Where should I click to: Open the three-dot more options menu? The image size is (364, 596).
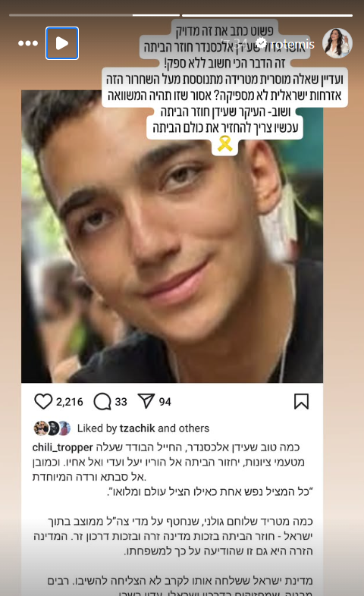[x=28, y=43]
